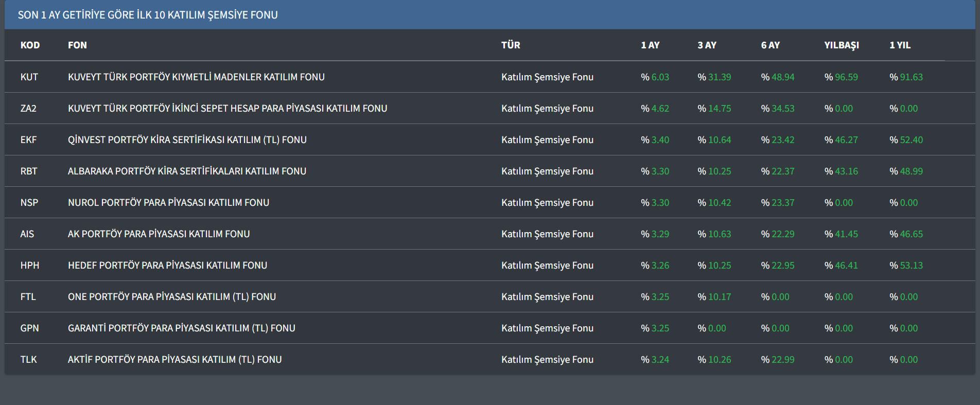Screen dimensions: 980x405
Task: Open Kuveyt Türk Portföy Kıymetli Madenler fund
Action: [x=196, y=77]
